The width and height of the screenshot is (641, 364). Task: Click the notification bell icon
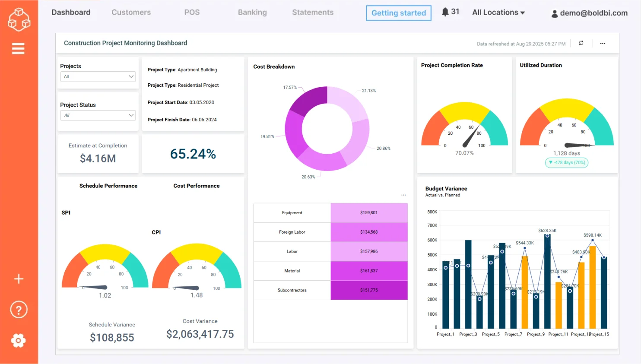[x=445, y=12]
